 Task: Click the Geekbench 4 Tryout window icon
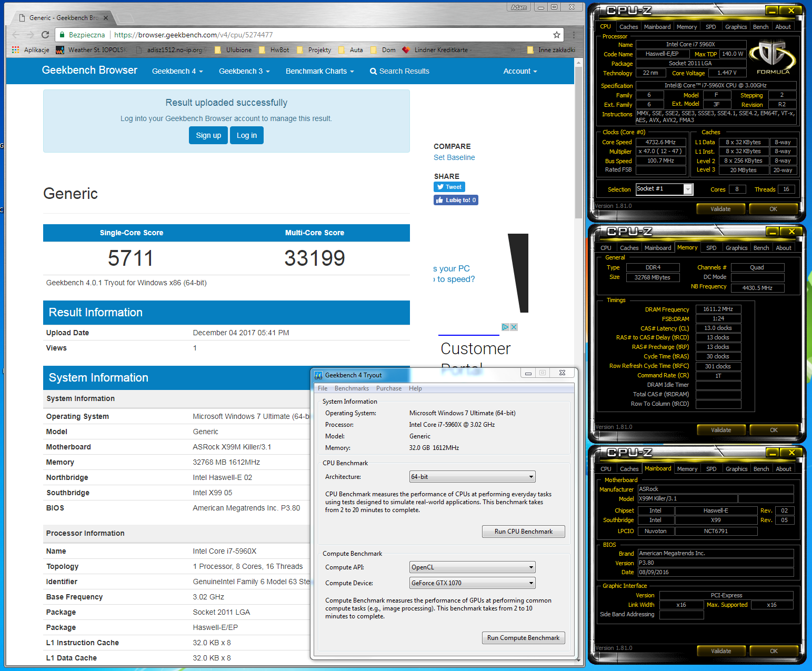(318, 375)
